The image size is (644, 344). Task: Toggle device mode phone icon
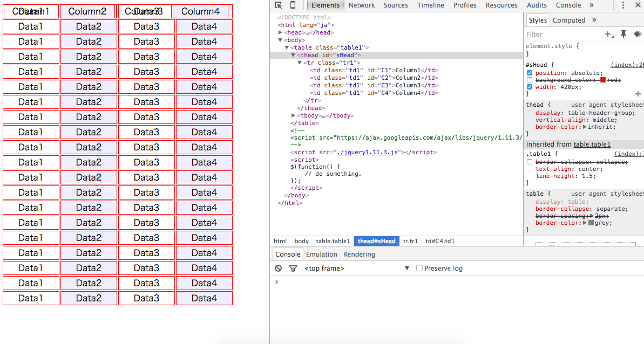(293, 5)
